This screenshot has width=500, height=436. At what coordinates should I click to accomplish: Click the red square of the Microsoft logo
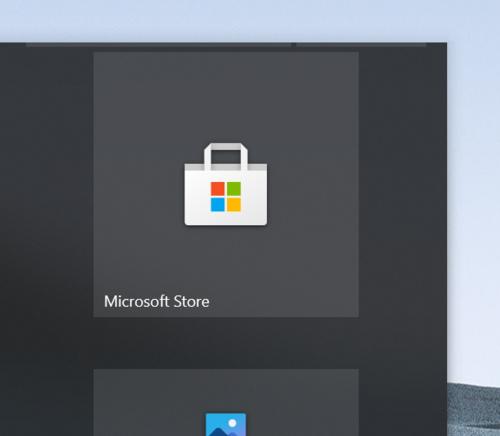(217, 189)
